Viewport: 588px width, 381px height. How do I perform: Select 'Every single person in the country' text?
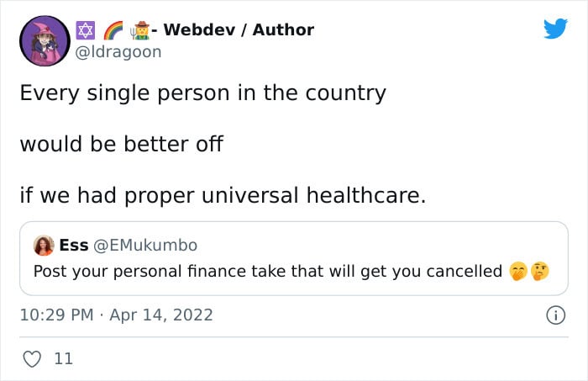[x=203, y=93]
